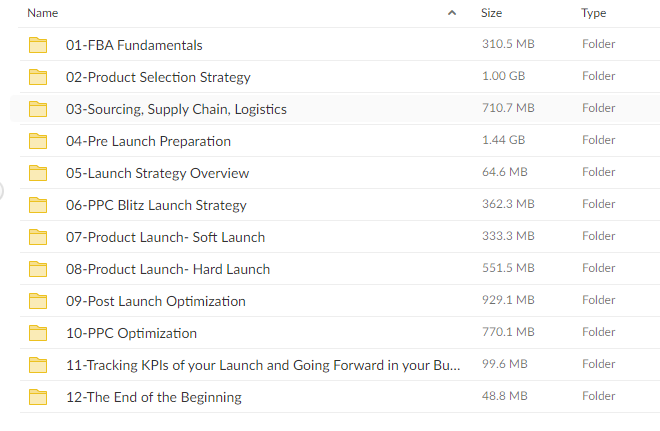Sort the list by the Type column header

click(x=593, y=13)
